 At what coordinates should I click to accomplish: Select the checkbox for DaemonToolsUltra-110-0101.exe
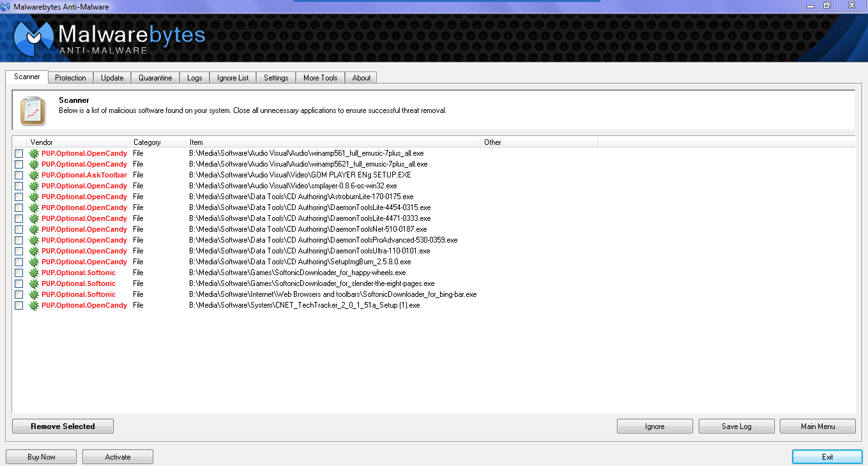[x=19, y=251]
